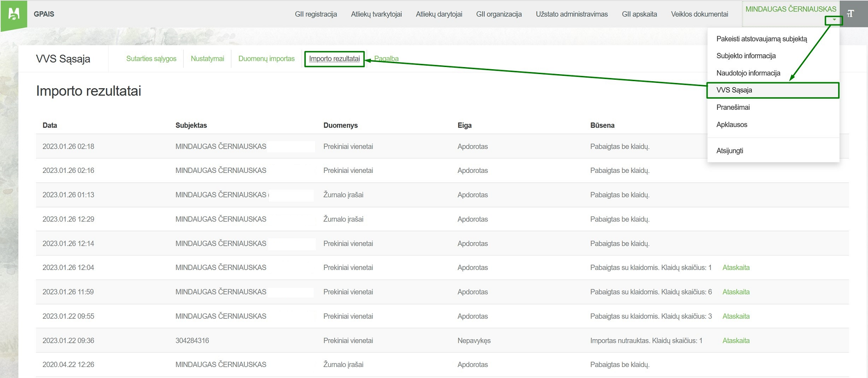Image resolution: width=868 pixels, height=378 pixels.
Task: Choose Pakeisti atstovaujamą subjektą from dropdown
Action: [x=761, y=39]
